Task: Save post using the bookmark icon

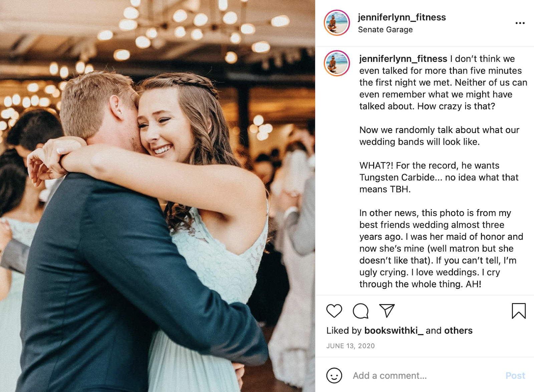Action: (519, 311)
